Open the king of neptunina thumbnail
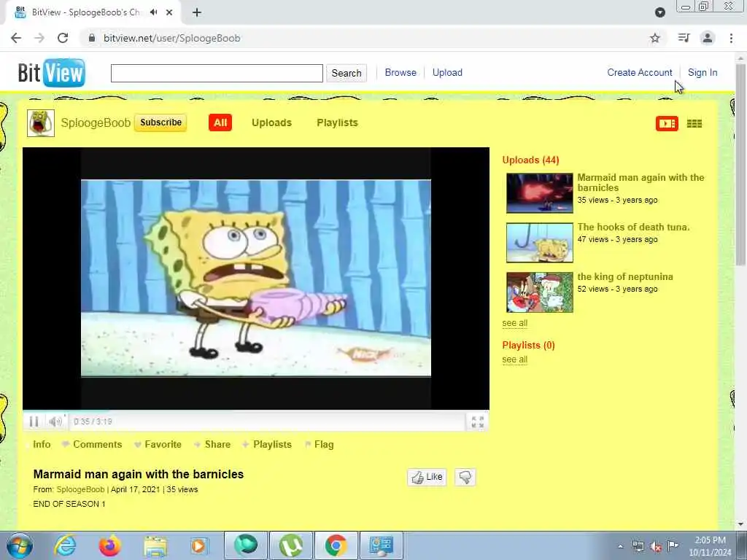This screenshot has width=747, height=560. (539, 292)
